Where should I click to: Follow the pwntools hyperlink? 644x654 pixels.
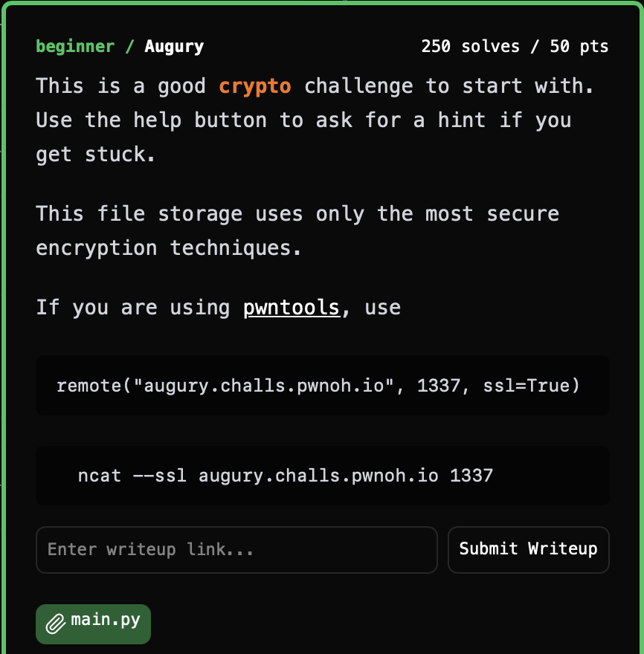click(291, 307)
